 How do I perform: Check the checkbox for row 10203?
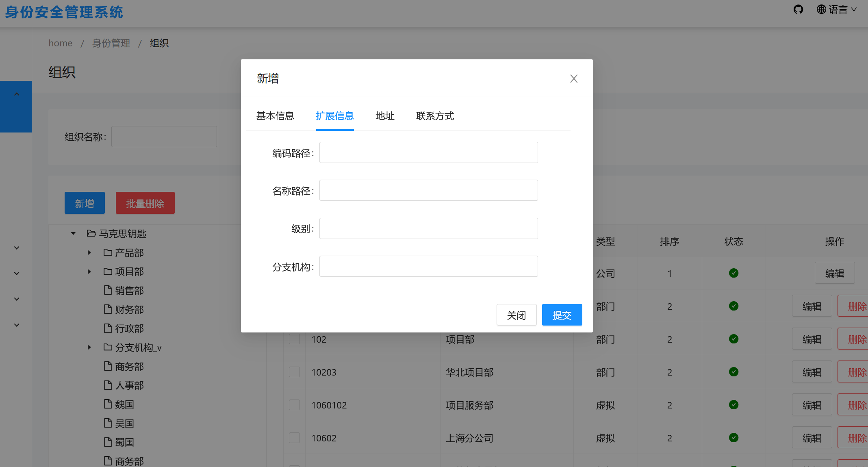click(x=294, y=371)
